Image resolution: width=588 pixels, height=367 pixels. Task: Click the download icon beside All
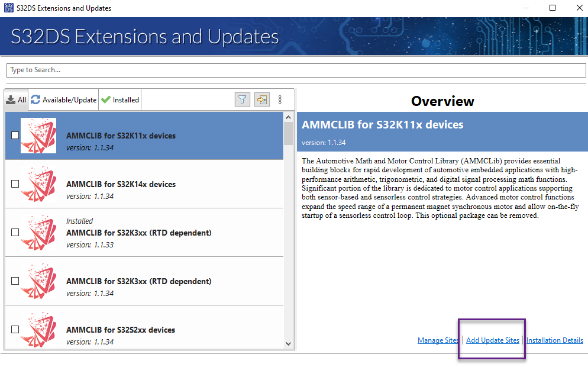(x=10, y=99)
